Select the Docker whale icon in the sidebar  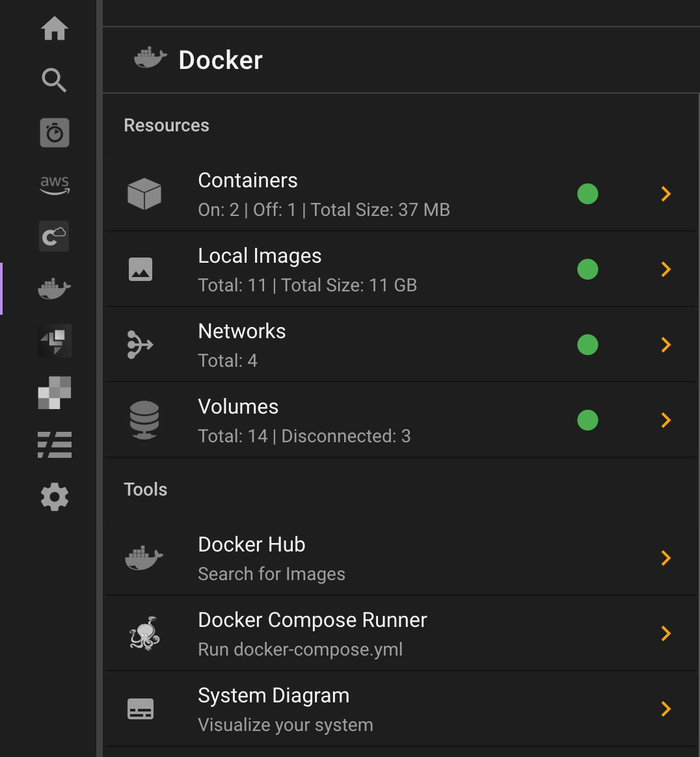(55, 288)
